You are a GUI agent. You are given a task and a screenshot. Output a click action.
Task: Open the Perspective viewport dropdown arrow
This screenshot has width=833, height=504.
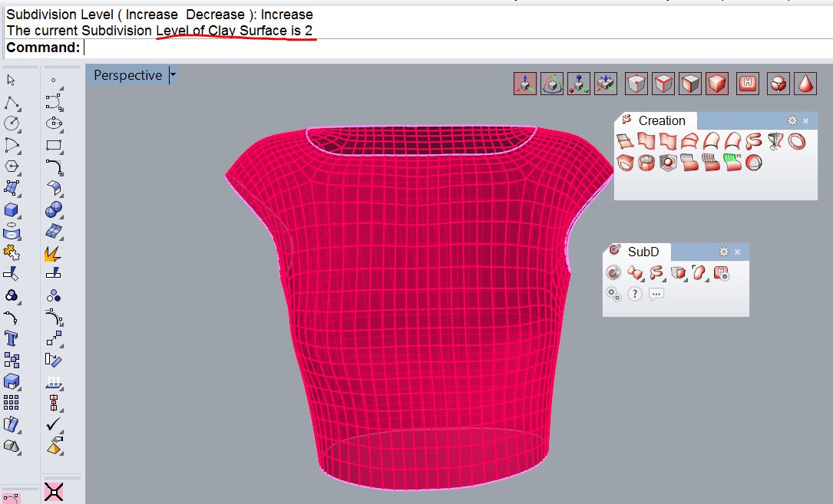click(173, 75)
